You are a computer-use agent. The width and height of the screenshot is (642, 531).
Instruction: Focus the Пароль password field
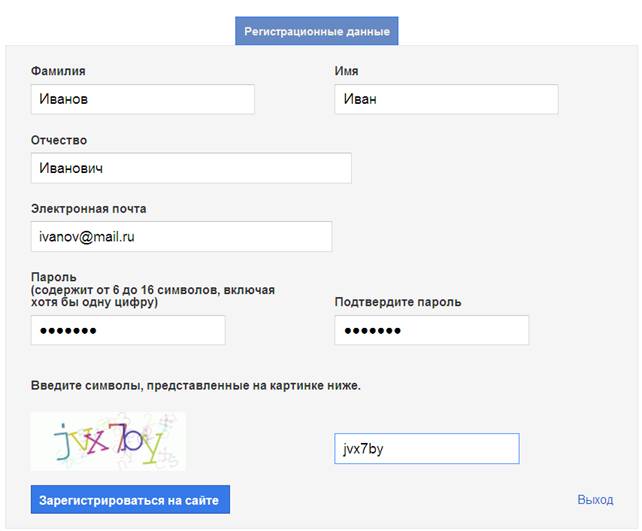128,330
